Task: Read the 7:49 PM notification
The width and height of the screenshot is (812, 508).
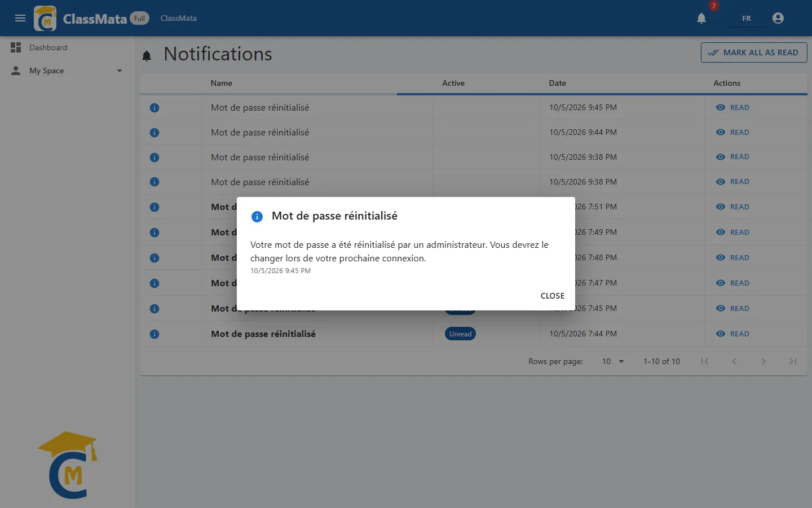Action: 732,232
